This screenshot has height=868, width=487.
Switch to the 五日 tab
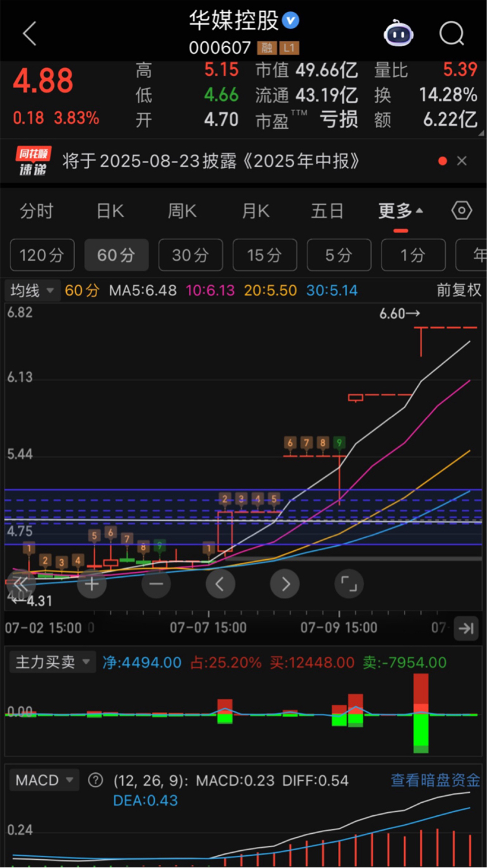point(327,211)
